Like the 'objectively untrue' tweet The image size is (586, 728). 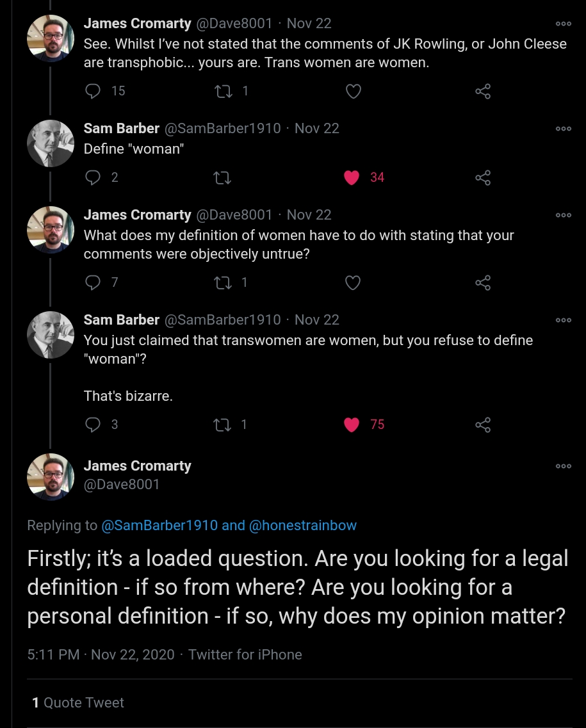tap(353, 282)
